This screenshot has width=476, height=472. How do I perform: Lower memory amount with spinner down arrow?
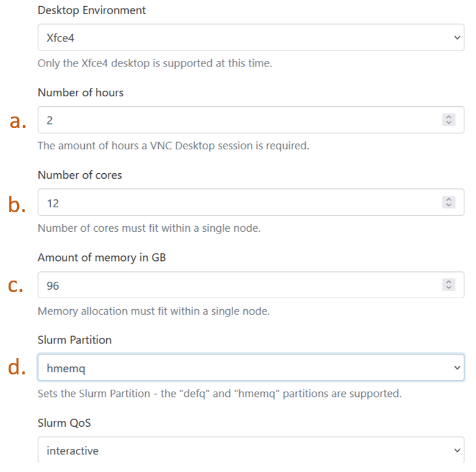point(449,288)
